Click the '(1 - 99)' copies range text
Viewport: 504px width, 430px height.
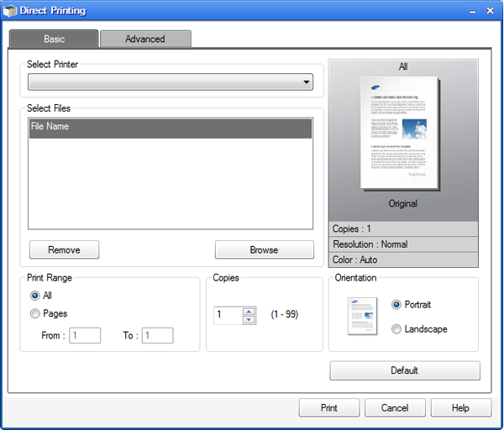[x=285, y=314]
